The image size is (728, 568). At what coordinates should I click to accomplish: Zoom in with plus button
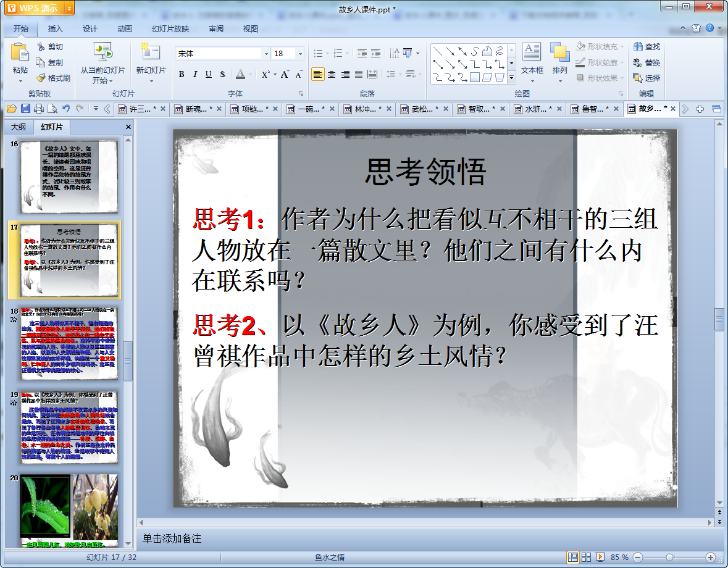click(x=710, y=557)
